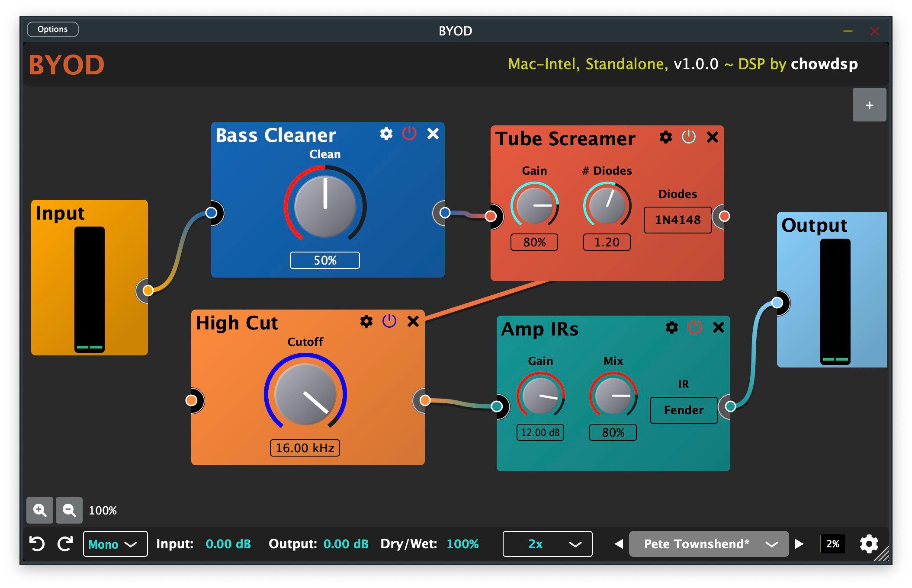The width and height of the screenshot is (912, 588).
Task: Zoom out on the board
Action: (69, 510)
